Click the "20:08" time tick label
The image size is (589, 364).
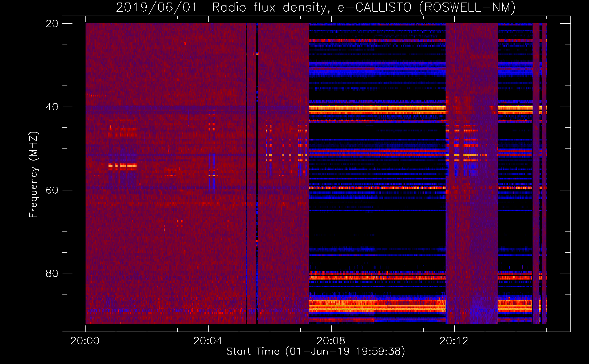tap(331, 341)
